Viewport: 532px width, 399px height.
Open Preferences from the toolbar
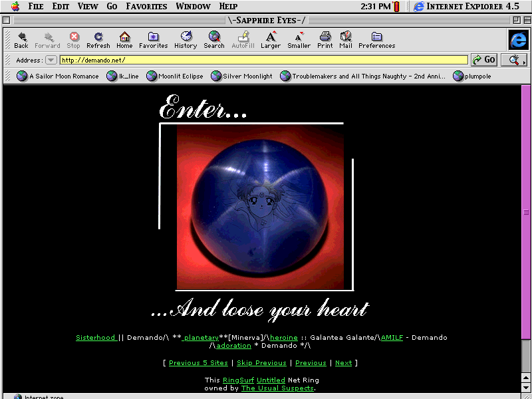click(376, 37)
